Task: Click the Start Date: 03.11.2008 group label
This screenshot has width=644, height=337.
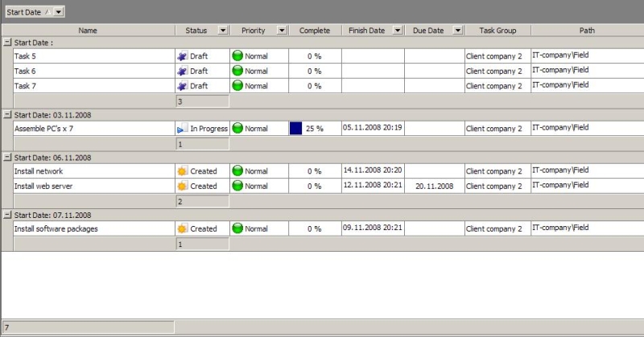Action: coord(52,115)
